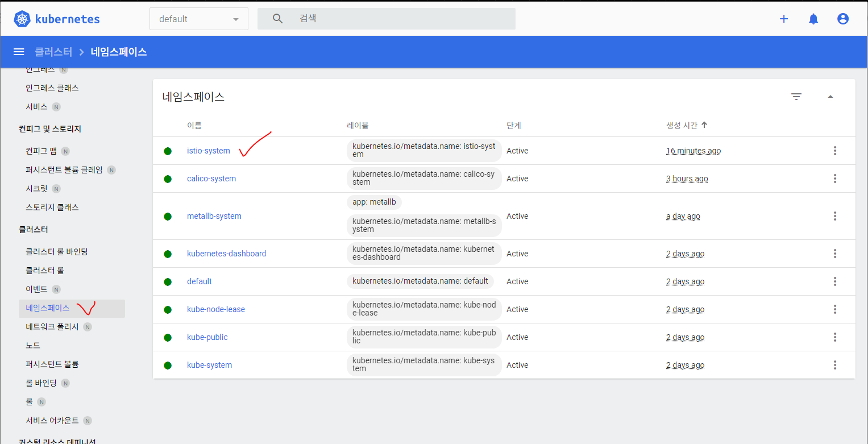Collapse the namespaces card with the arrow
The image size is (868, 444).
point(830,97)
